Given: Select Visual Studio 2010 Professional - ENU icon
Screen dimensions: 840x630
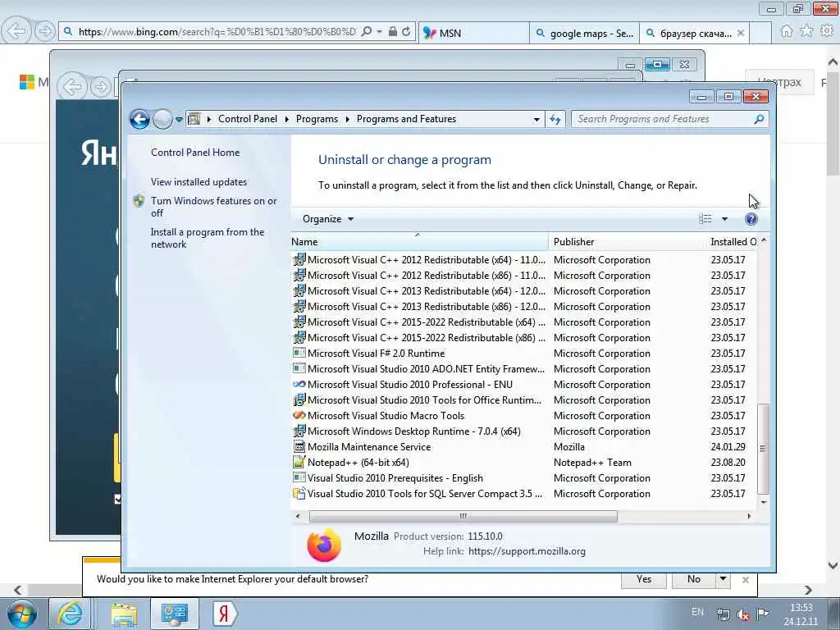Looking at the screenshot, I should [x=299, y=384].
